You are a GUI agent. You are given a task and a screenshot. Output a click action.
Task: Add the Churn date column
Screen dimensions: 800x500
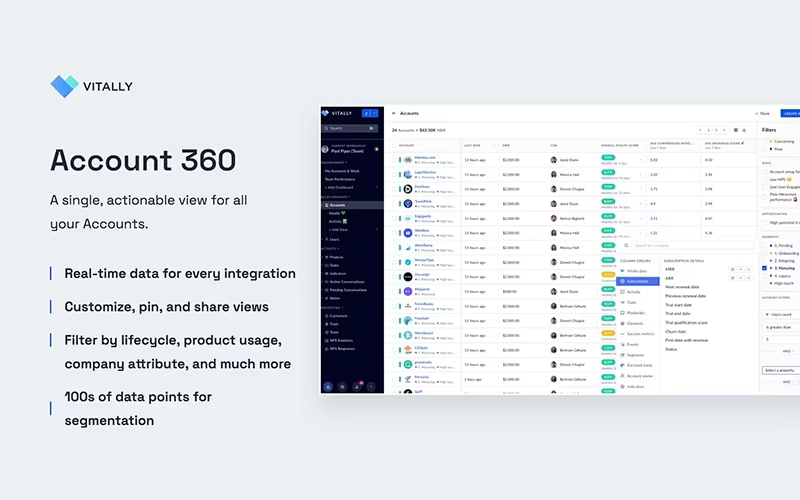pyautogui.click(x=676, y=332)
